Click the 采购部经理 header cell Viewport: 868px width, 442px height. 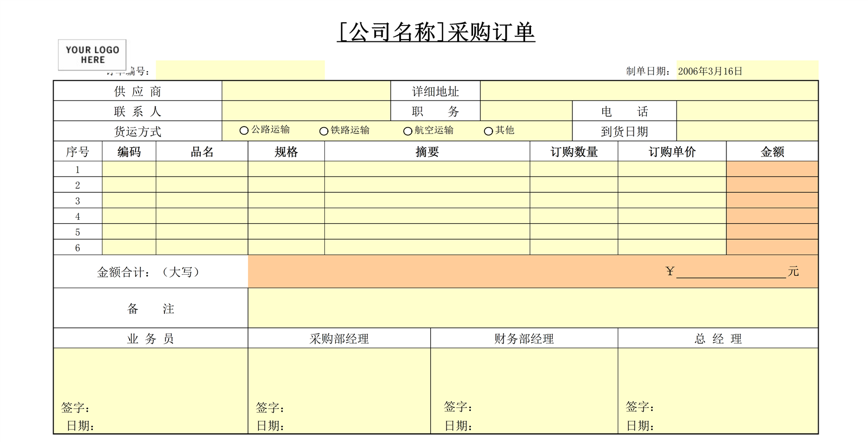(339, 338)
